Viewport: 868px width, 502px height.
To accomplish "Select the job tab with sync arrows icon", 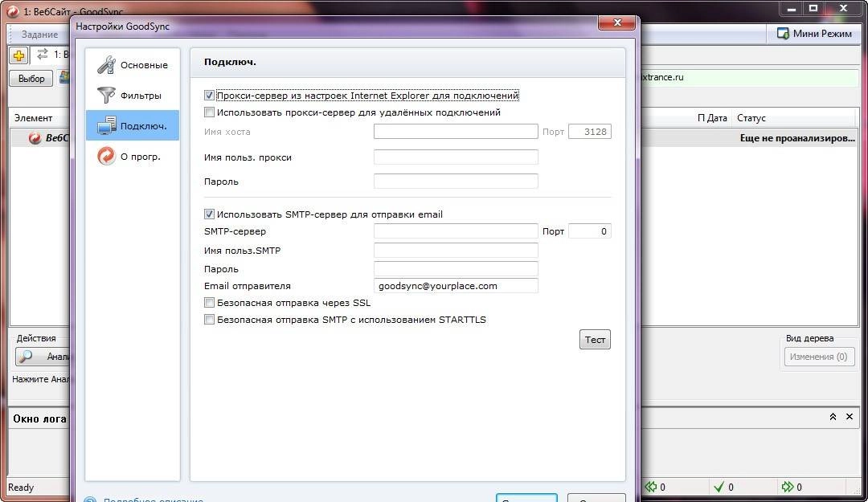I will point(51,55).
